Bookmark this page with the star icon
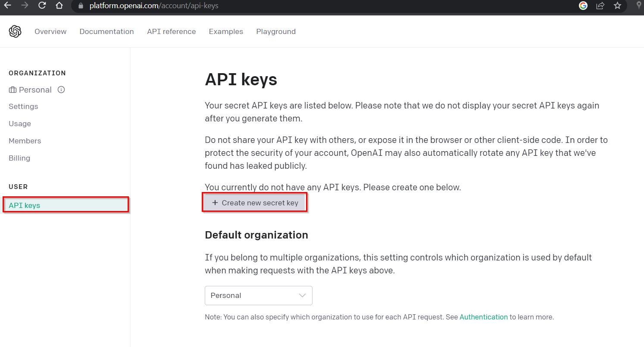The image size is (644, 347). click(617, 6)
